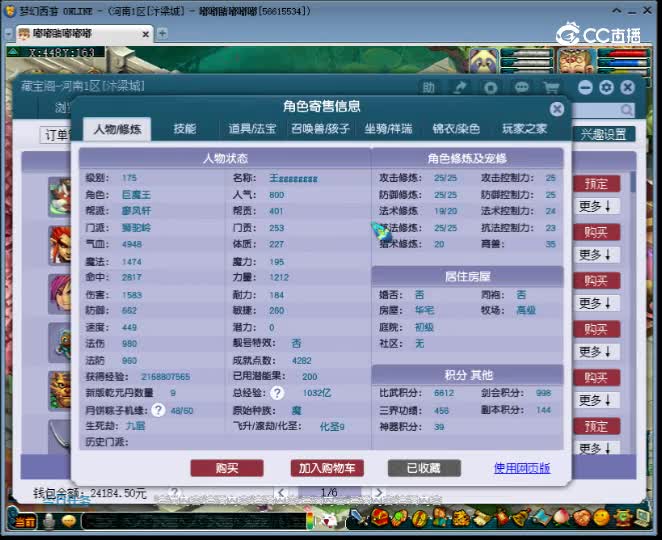Open the blue map scroll icon

tap(542, 518)
